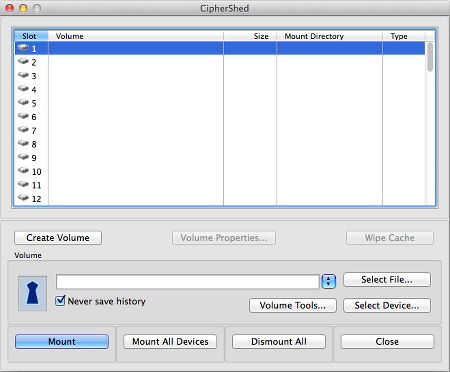This screenshot has width=450, height=372.
Task: Select the slot 10 drive icon
Action: point(23,170)
